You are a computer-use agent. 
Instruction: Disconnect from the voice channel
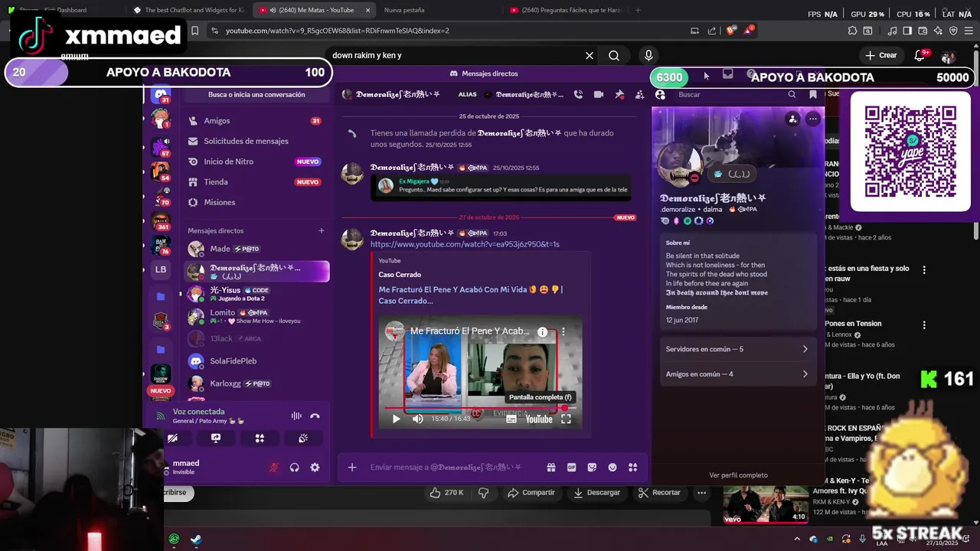tap(315, 416)
